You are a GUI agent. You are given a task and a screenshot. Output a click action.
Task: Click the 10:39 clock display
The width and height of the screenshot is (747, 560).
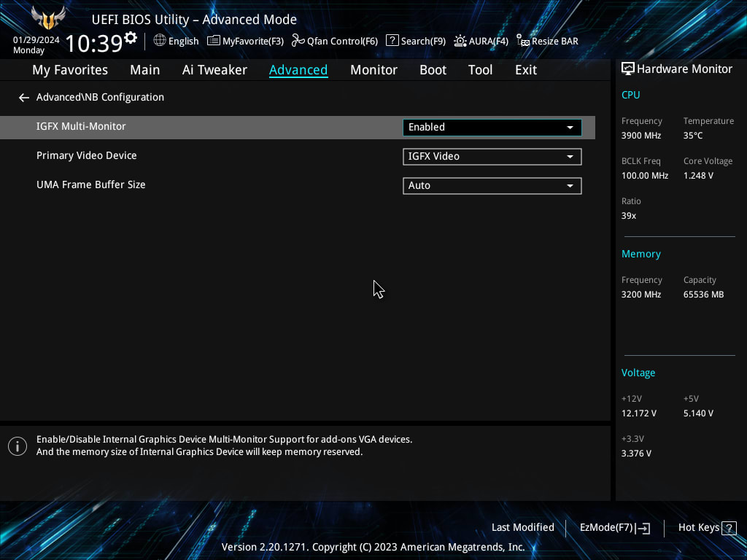click(x=94, y=43)
